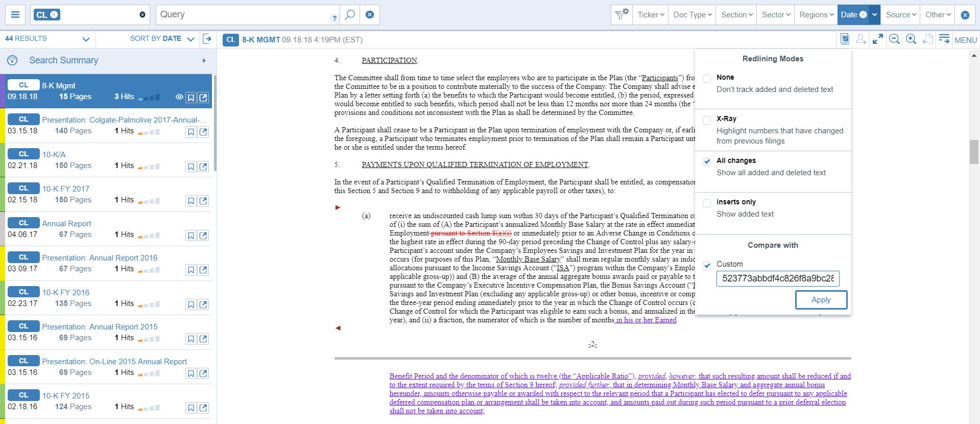This screenshot has width=980, height=424.
Task: Click the previous document page icon
Action: tap(928, 39)
